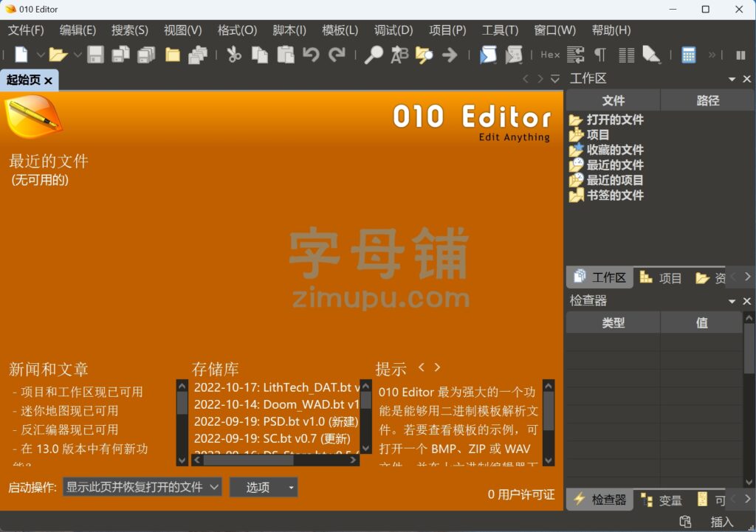Click the Run Template toolbar icon
Screen dimensions: 756x532
click(x=514, y=55)
